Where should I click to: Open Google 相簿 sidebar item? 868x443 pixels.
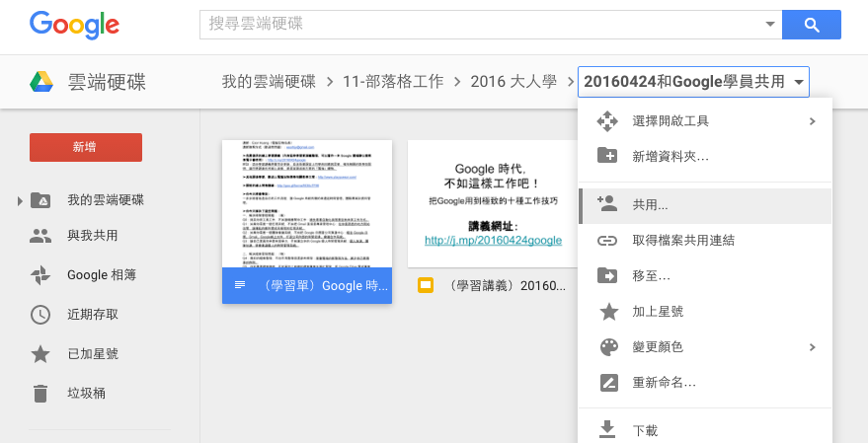[102, 275]
